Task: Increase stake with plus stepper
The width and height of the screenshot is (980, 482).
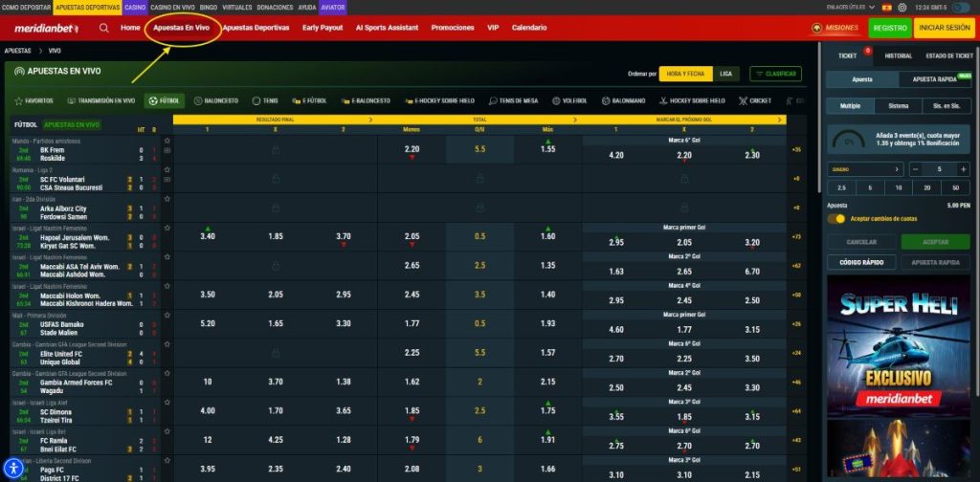Action: (963, 169)
